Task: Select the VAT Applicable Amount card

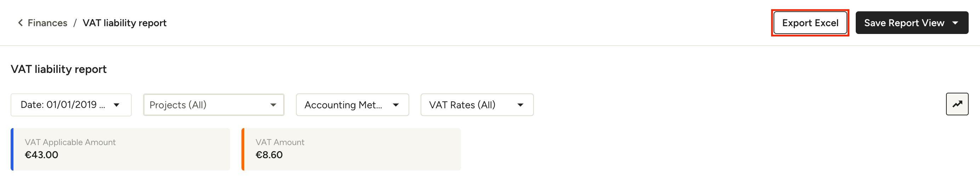Action: pyautogui.click(x=120, y=149)
